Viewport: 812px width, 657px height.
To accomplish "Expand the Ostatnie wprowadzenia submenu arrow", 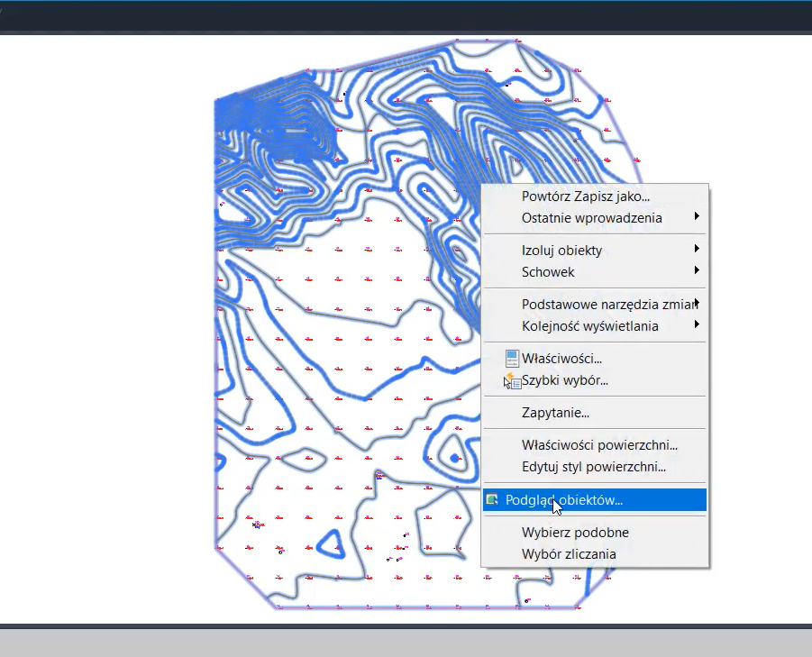I will pyautogui.click(x=697, y=217).
